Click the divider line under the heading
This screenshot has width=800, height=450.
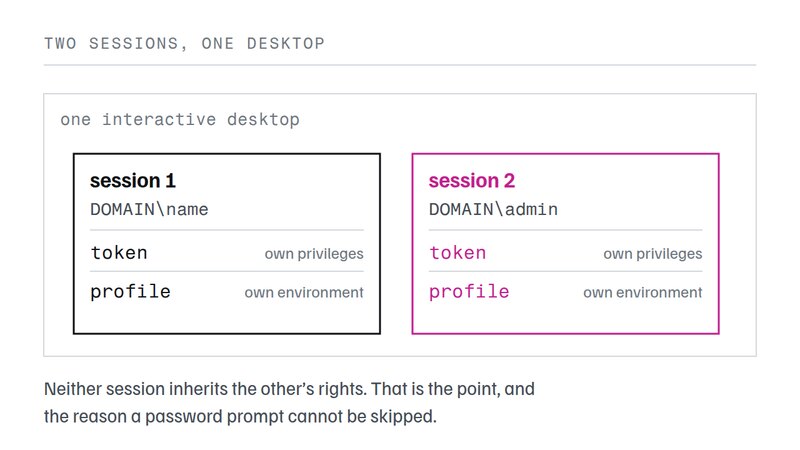[x=400, y=65]
